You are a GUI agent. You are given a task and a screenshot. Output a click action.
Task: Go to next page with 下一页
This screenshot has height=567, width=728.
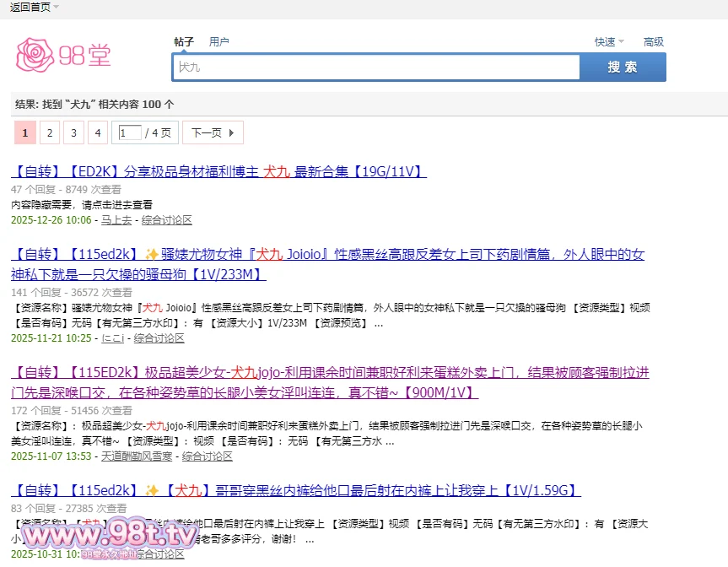click(206, 132)
